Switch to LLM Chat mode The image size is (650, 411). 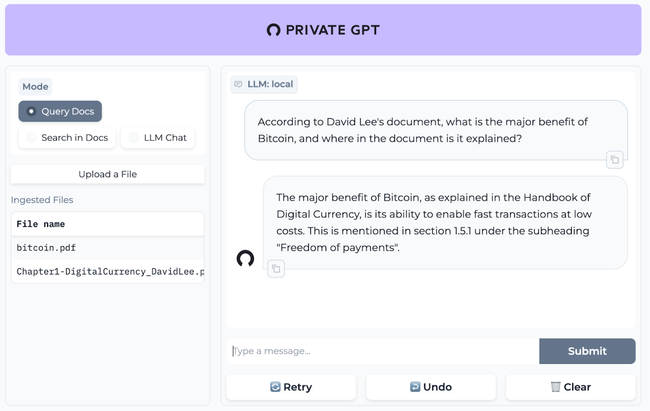point(158,138)
